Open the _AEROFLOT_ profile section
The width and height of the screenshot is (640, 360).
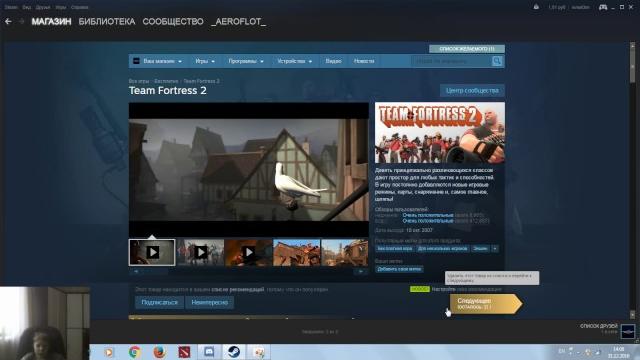pyautogui.click(x=238, y=22)
